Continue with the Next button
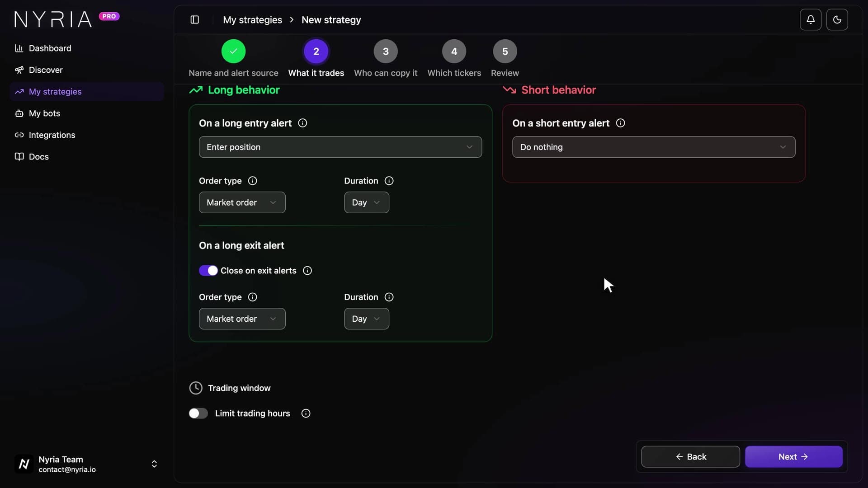Viewport: 868px width, 488px height. tap(793, 457)
